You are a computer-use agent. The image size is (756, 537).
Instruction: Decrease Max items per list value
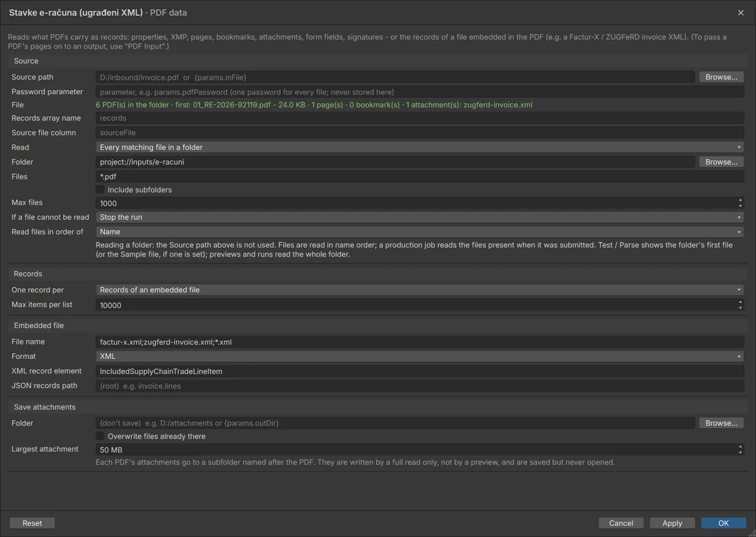pos(740,308)
